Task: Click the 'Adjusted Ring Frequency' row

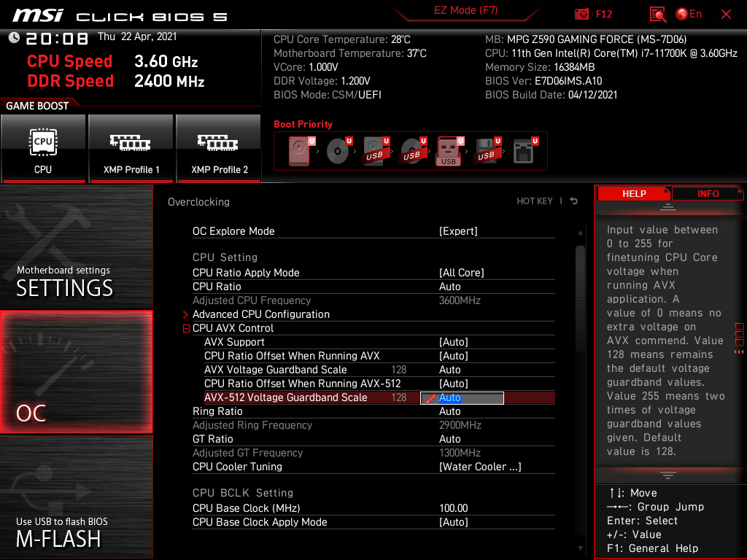Action: coord(373,425)
